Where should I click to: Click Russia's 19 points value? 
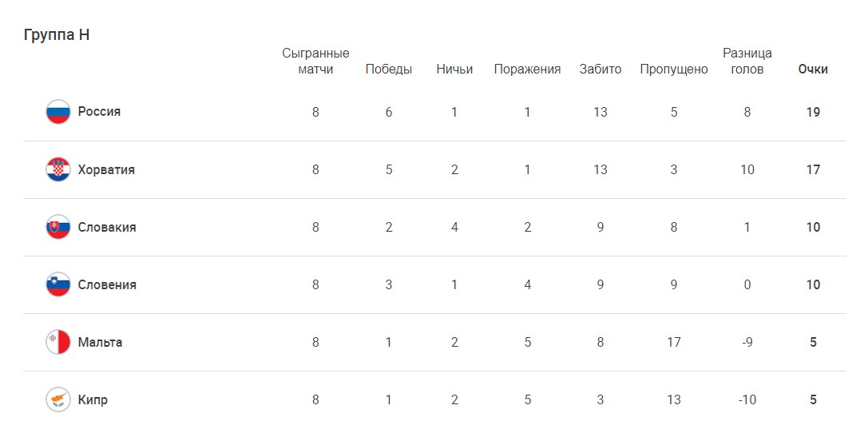tap(813, 112)
